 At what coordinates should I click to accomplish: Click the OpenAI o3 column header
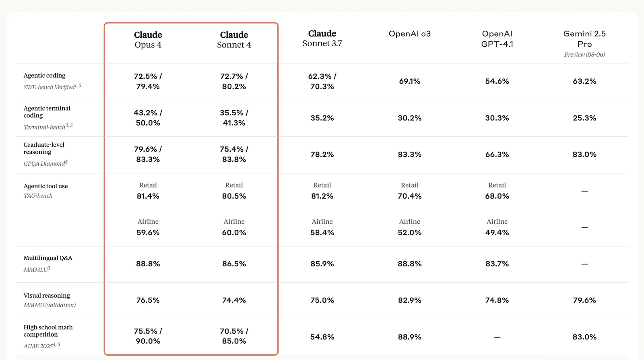point(409,34)
